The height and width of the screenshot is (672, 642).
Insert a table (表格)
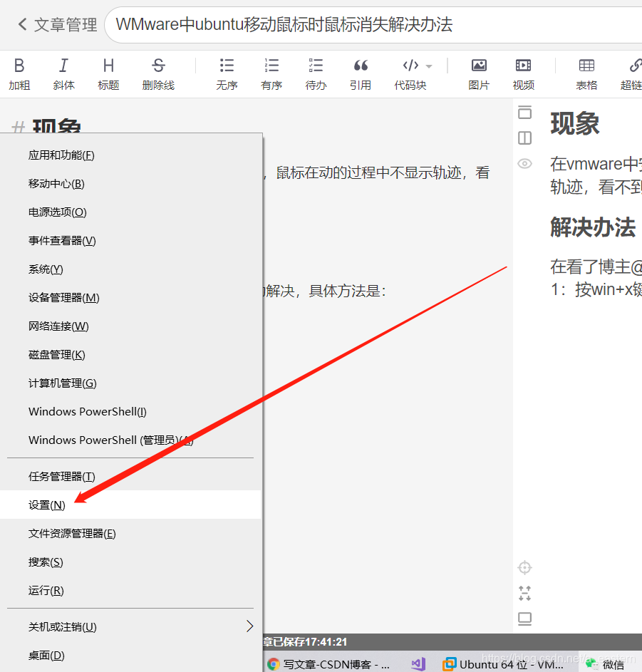(x=586, y=74)
